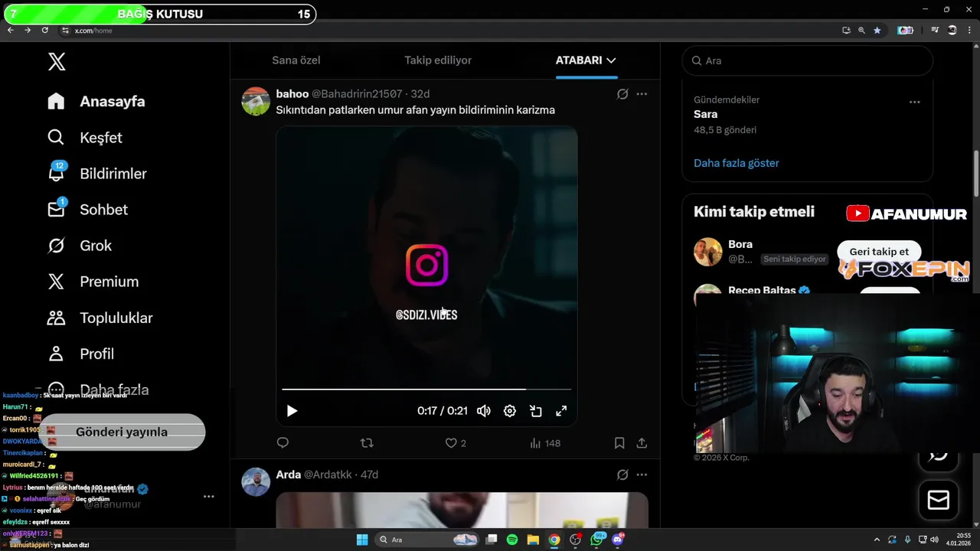980x551 pixels.
Task: Bookmark this page with star icon
Action: click(x=877, y=30)
